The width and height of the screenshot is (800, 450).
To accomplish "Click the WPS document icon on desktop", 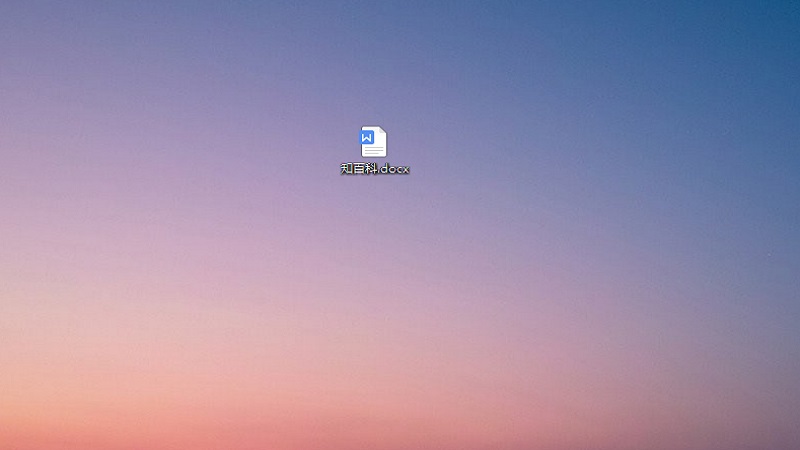I will pyautogui.click(x=374, y=142).
